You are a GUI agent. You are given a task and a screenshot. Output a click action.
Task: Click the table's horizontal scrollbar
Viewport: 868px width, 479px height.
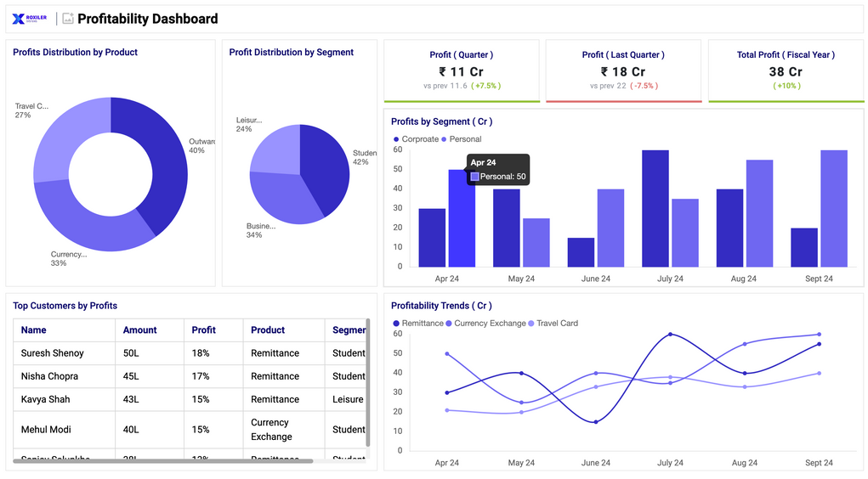point(163,461)
